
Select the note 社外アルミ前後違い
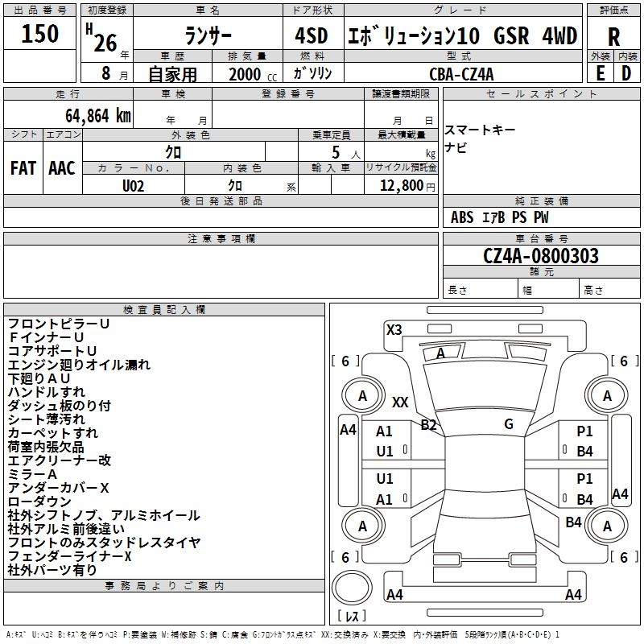click(x=66, y=529)
